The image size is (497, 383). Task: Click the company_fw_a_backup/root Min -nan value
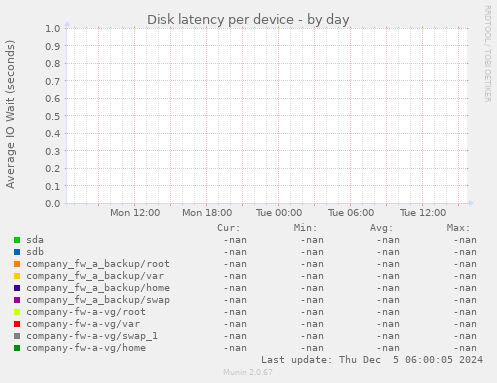point(312,264)
